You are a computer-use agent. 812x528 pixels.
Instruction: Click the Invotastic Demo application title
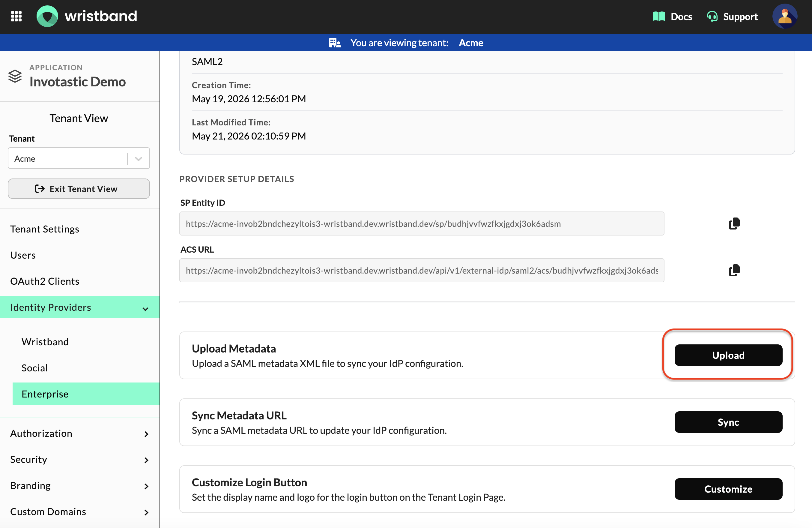point(77,82)
